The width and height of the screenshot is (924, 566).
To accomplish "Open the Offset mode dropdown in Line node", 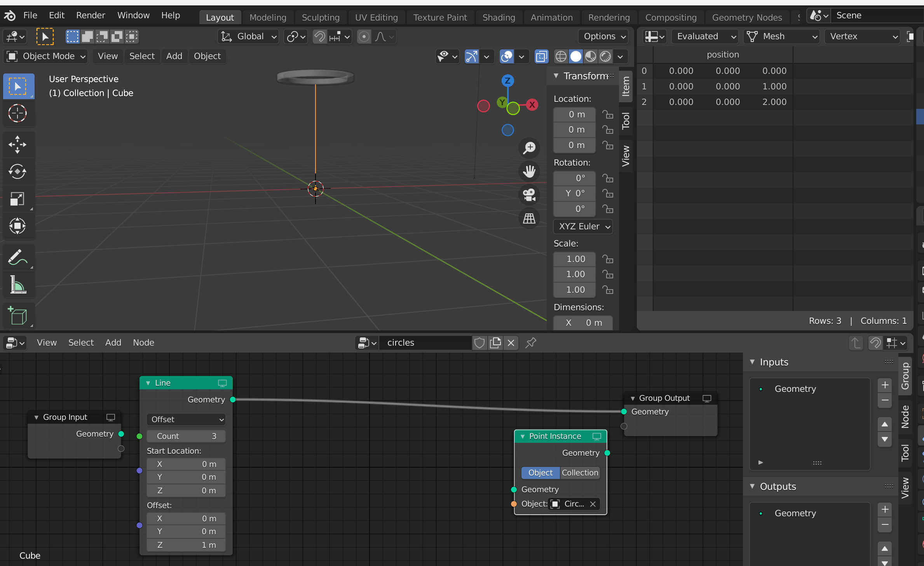I will coord(186,420).
